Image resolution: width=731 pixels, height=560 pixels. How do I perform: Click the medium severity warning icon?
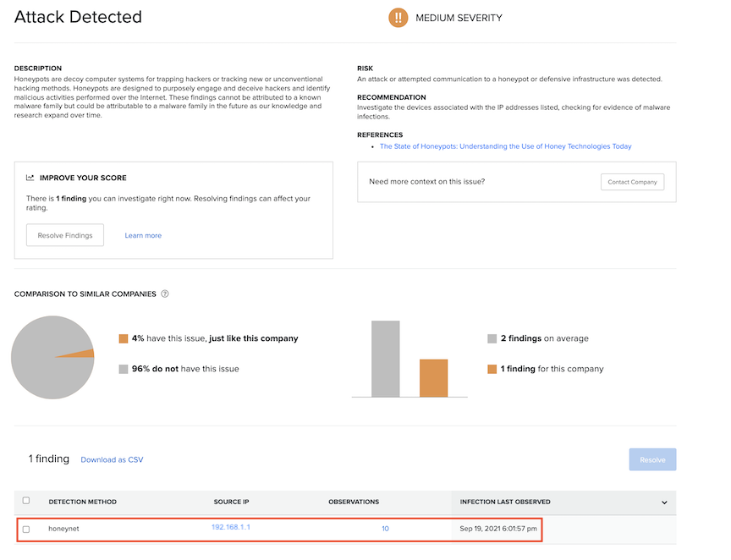coord(398,17)
